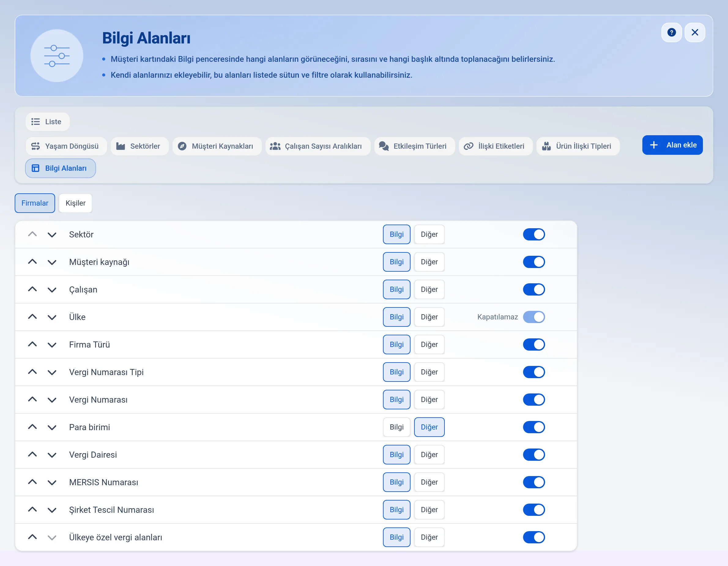Open Ürün İlişki Tipleri
Image resolution: width=728 pixels, height=566 pixels.
click(x=578, y=146)
